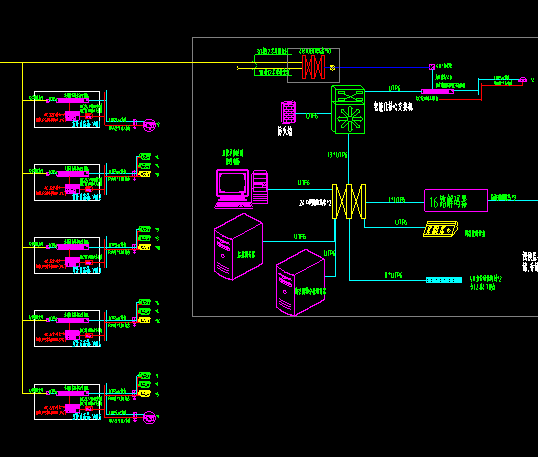Click the cyan network switch bar
The image size is (538, 457).
[x=444, y=280]
